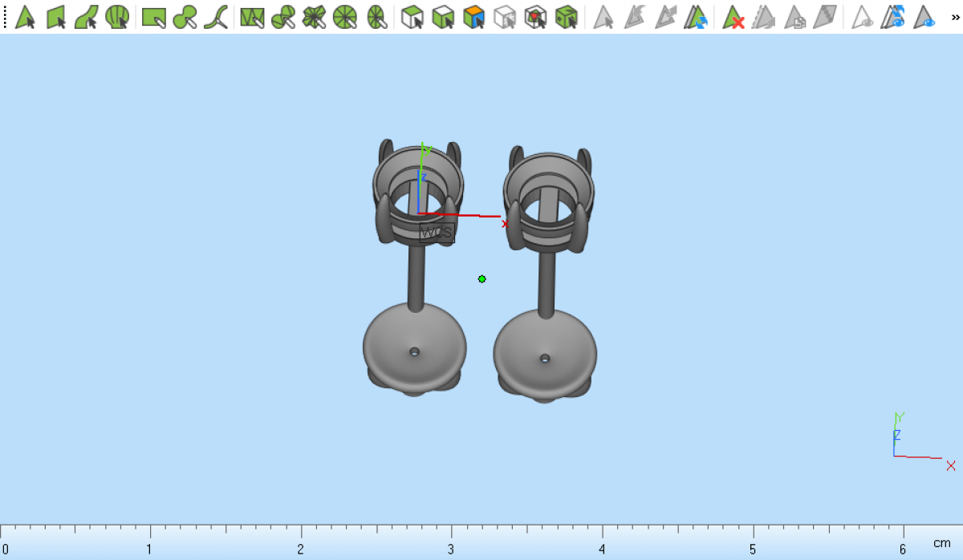
Task: Select the orange and blue cube tool
Action: click(474, 17)
